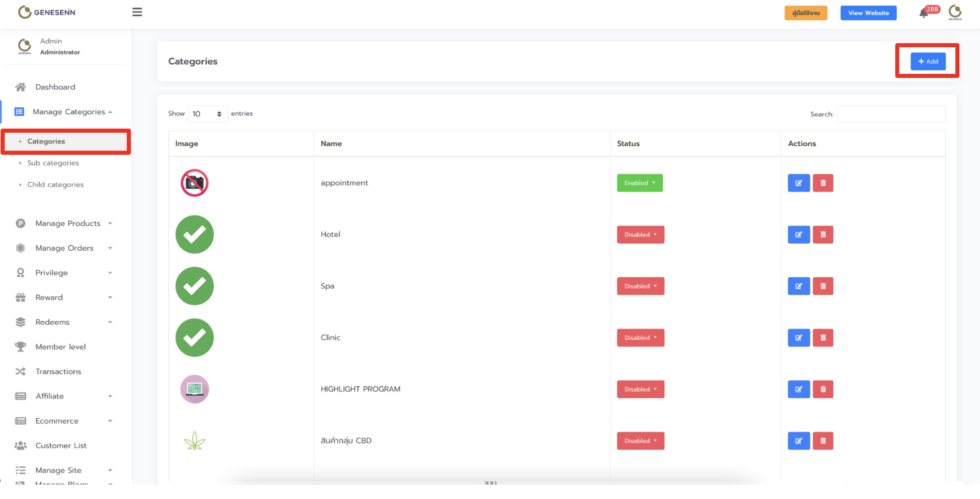Focus the Search input field
The image size is (980, 499).
(x=891, y=114)
